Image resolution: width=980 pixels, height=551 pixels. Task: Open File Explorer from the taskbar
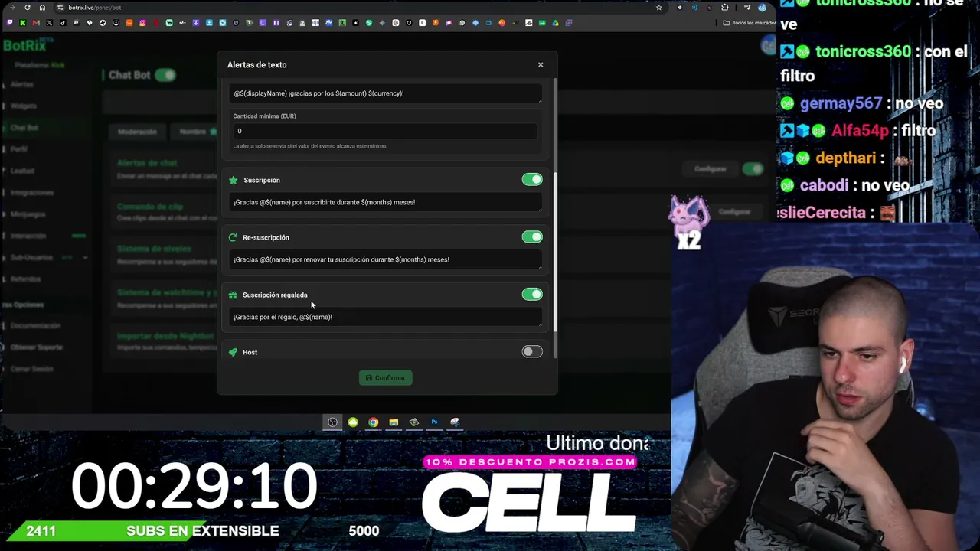coord(394,422)
